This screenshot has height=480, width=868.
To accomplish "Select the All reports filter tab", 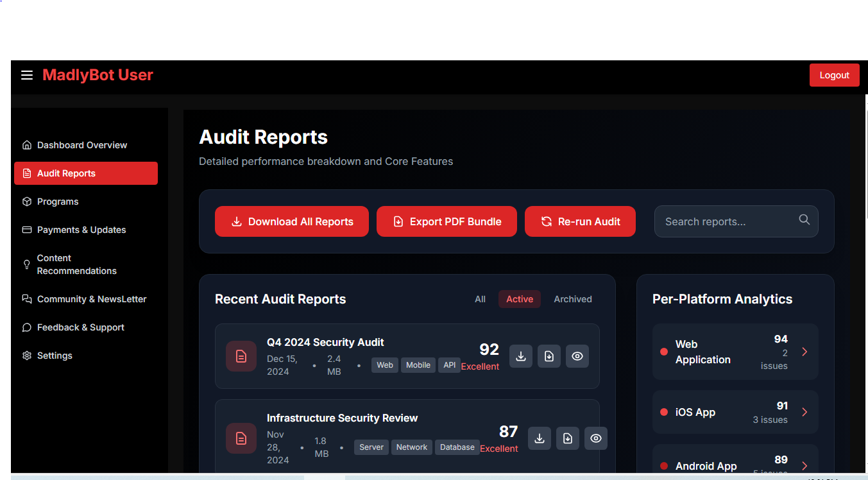I will (x=480, y=299).
